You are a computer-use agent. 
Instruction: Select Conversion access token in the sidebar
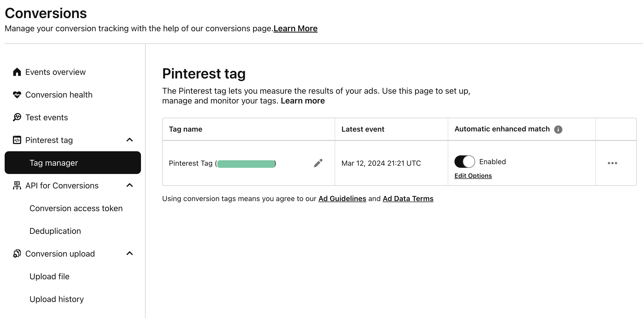(x=76, y=208)
